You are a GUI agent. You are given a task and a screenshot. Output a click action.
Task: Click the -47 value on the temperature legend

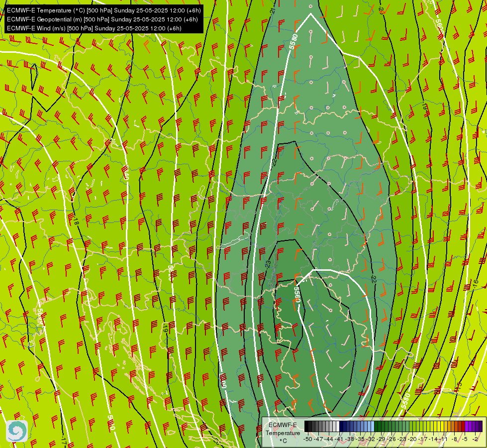(318, 439)
